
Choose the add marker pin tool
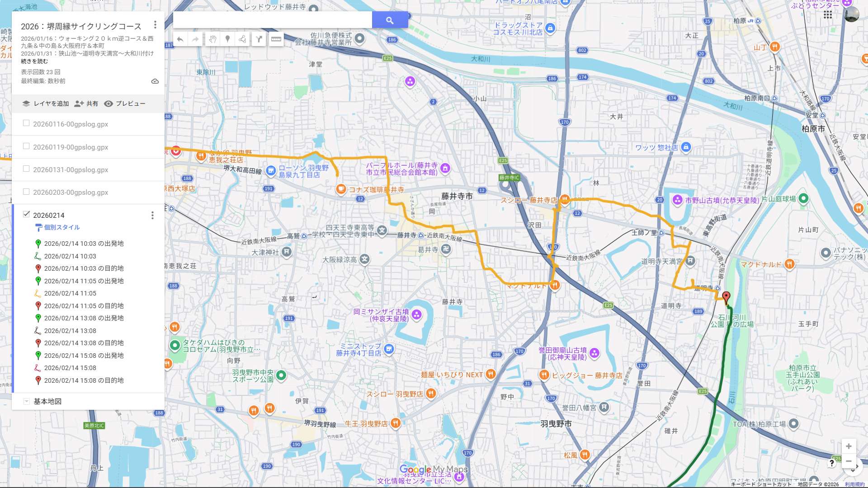[227, 39]
